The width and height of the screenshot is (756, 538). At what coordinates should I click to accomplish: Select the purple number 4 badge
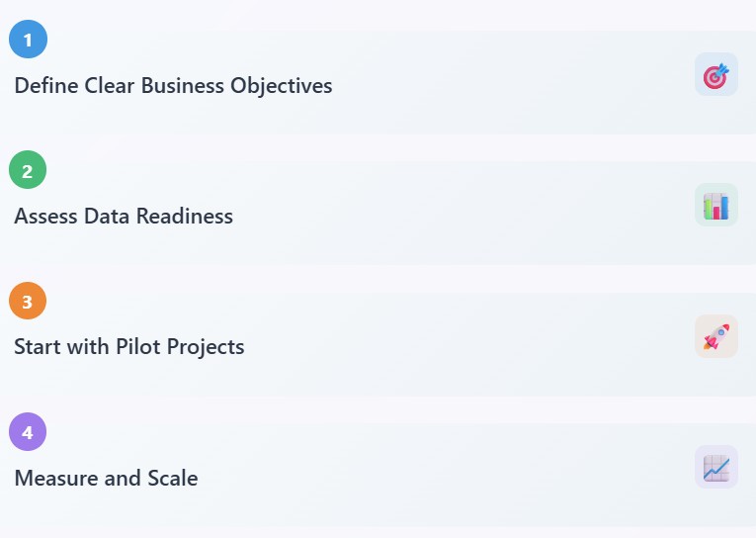[28, 432]
